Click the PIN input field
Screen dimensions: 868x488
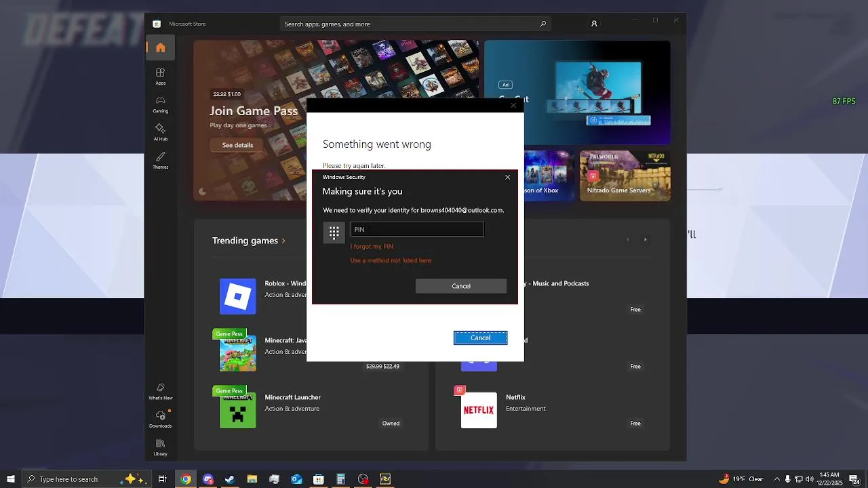coord(417,229)
